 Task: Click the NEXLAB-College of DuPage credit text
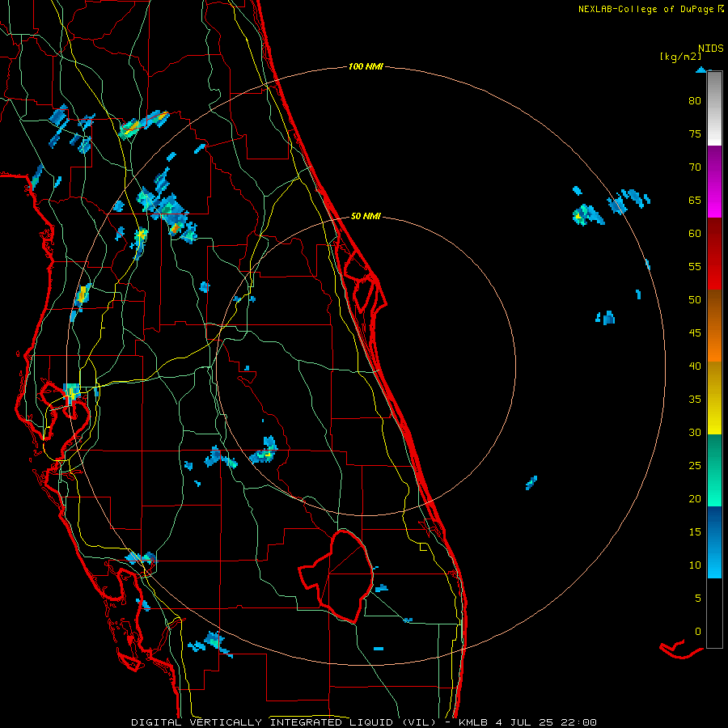click(647, 9)
